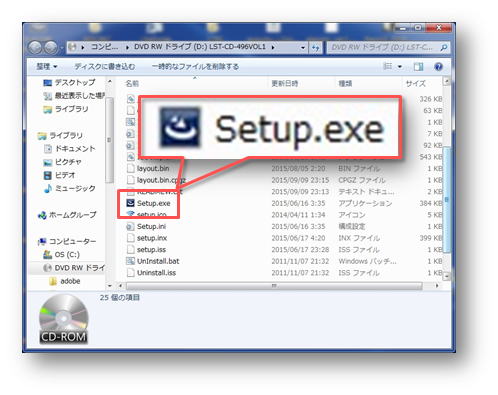Click the address bar refresh icon
This screenshot has height=395, width=498.
[315, 48]
